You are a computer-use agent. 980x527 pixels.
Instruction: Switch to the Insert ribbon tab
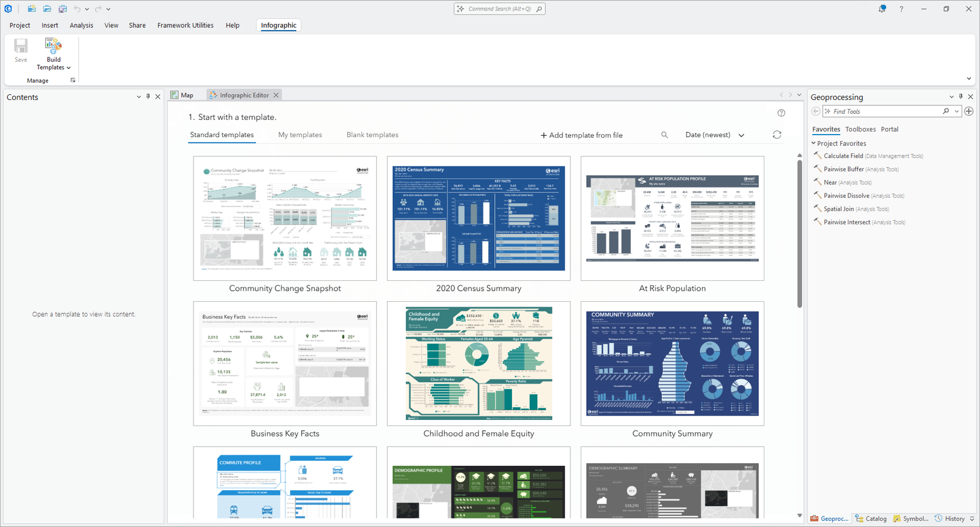[50, 25]
